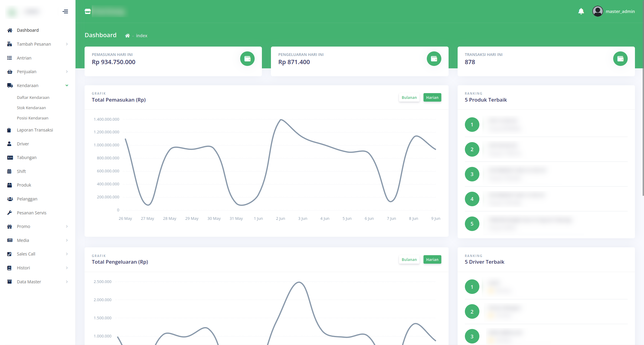Collapse sidebar with hamburger menu icon

click(65, 11)
